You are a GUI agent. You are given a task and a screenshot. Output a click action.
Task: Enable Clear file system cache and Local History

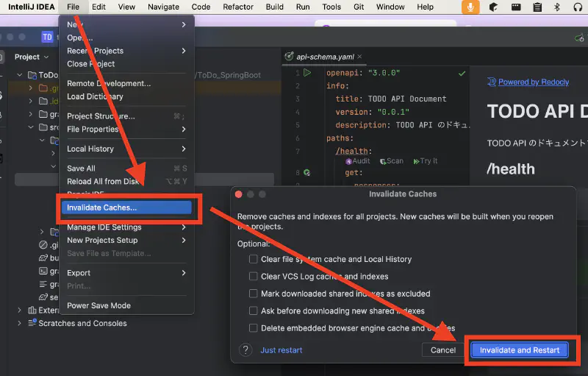coord(254,259)
